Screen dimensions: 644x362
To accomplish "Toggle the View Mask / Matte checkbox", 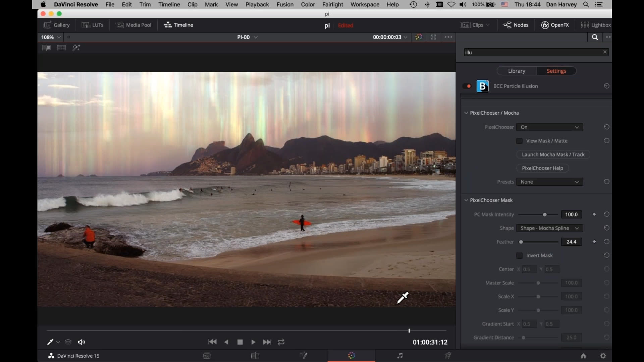I will coord(520,140).
